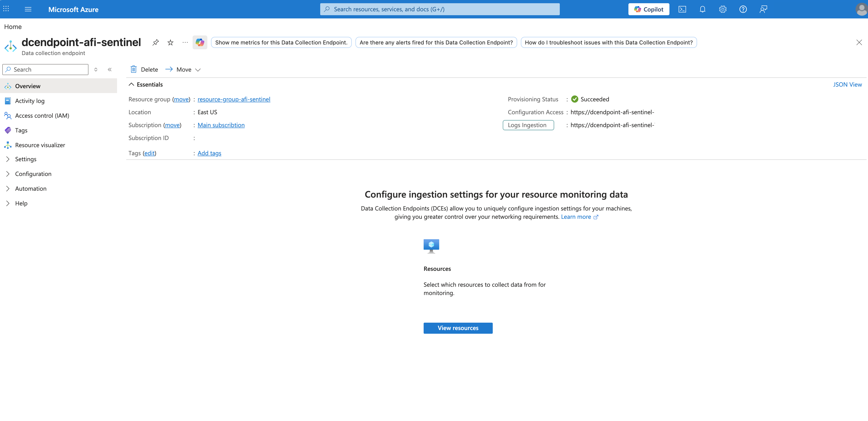
Task: Open Main subscribtion link
Action: (221, 125)
